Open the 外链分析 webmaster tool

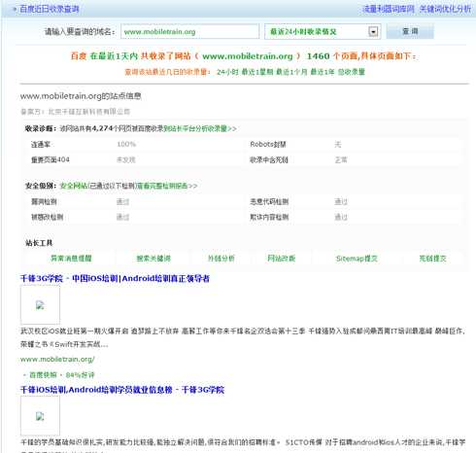pos(221,259)
